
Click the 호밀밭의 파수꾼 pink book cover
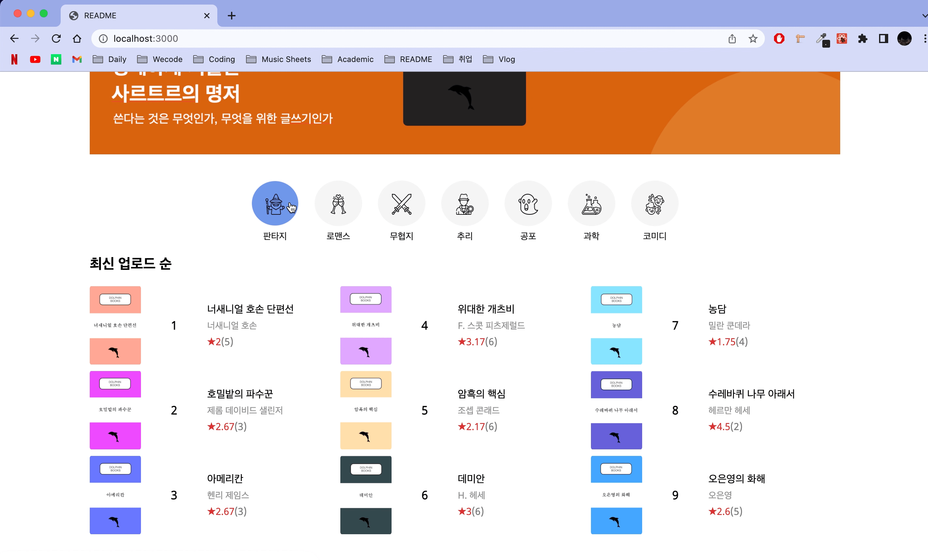(x=115, y=410)
